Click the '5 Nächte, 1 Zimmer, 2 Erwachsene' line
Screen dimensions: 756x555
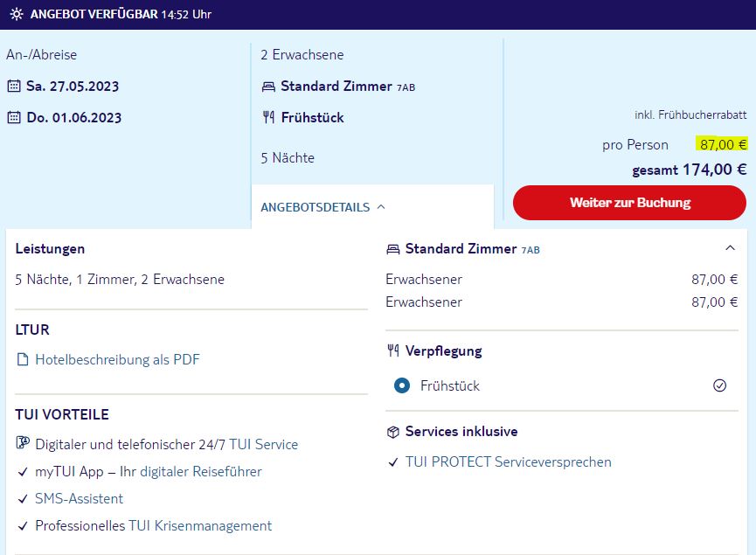pos(120,280)
